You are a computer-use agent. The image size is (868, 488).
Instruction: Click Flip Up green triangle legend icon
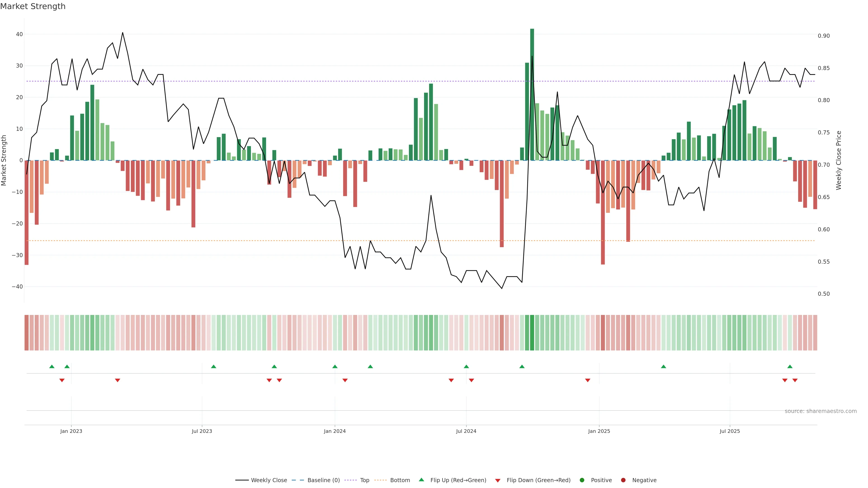pyautogui.click(x=421, y=480)
